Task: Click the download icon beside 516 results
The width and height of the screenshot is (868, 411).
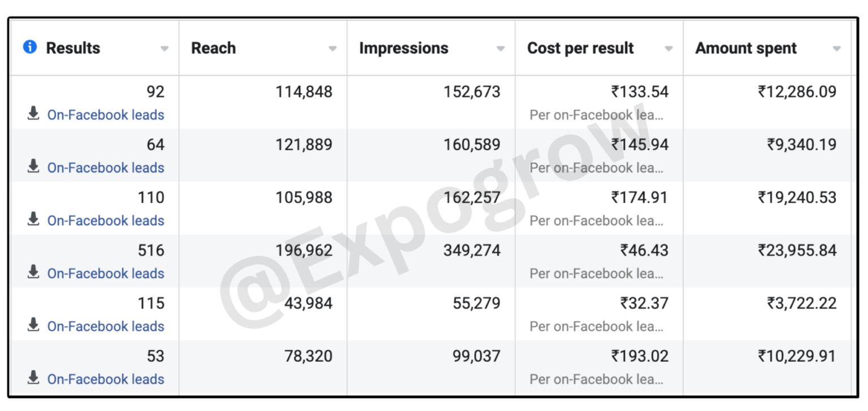Action: click(33, 273)
